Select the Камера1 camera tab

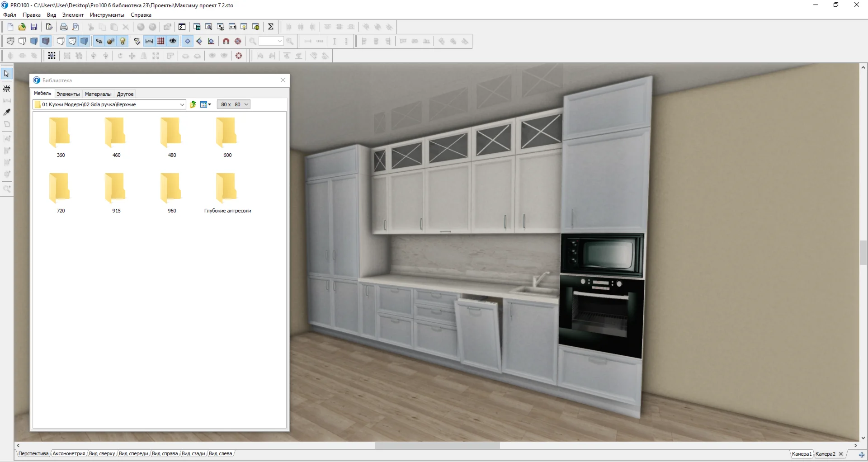(x=802, y=454)
